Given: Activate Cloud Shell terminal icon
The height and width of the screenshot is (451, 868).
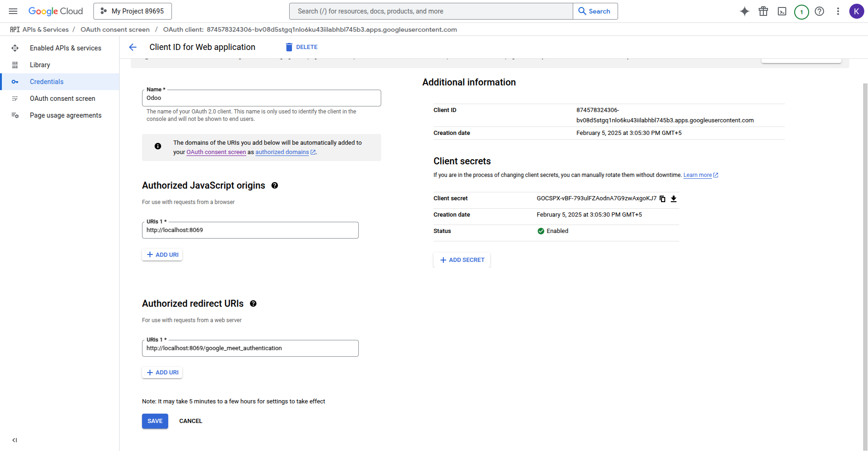Looking at the screenshot, I should tap(782, 11).
